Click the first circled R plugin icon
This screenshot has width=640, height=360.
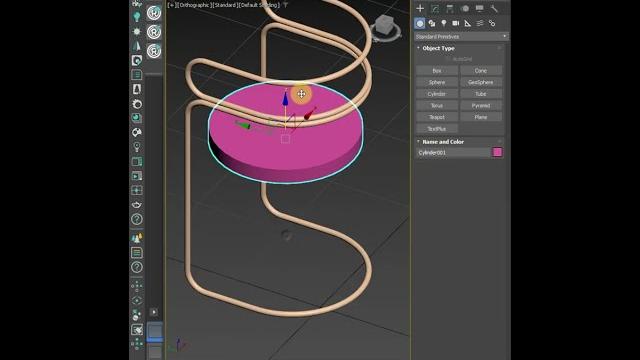(154, 13)
